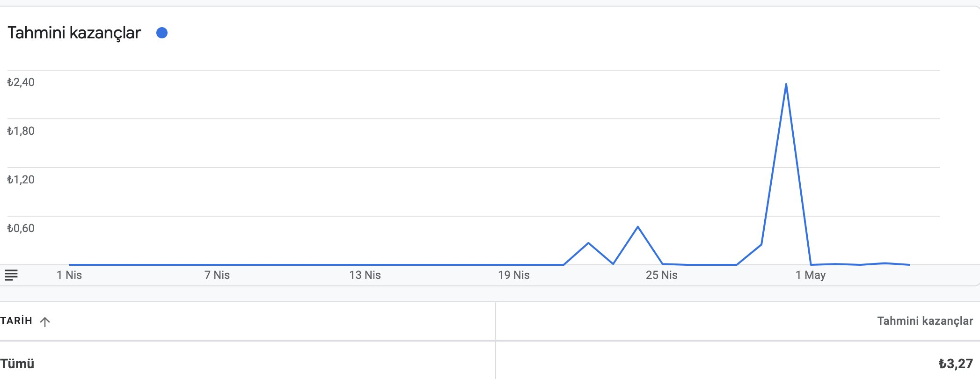Click the TARİH column header

[16, 321]
